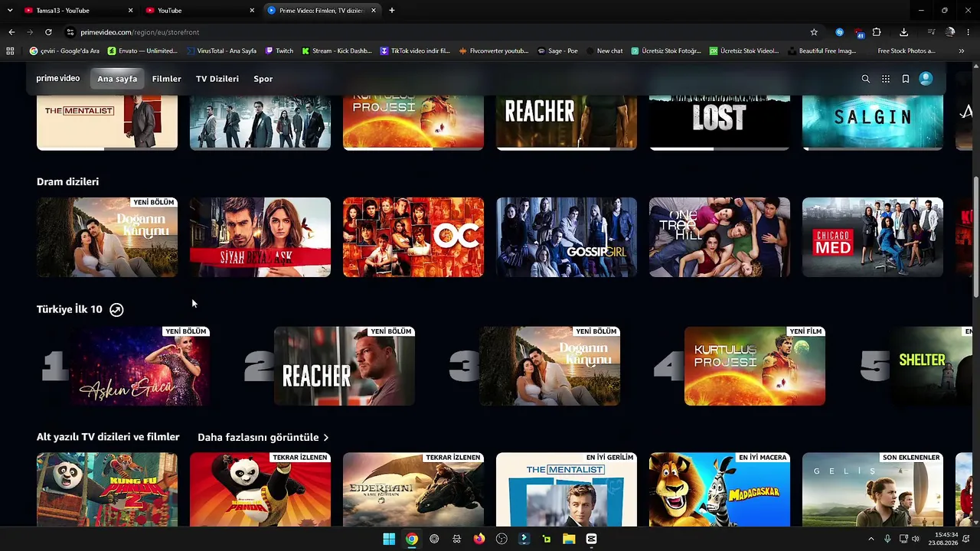The height and width of the screenshot is (551, 980).
Task: Expand Daha fazlasını görüntüle link
Action: click(x=263, y=438)
